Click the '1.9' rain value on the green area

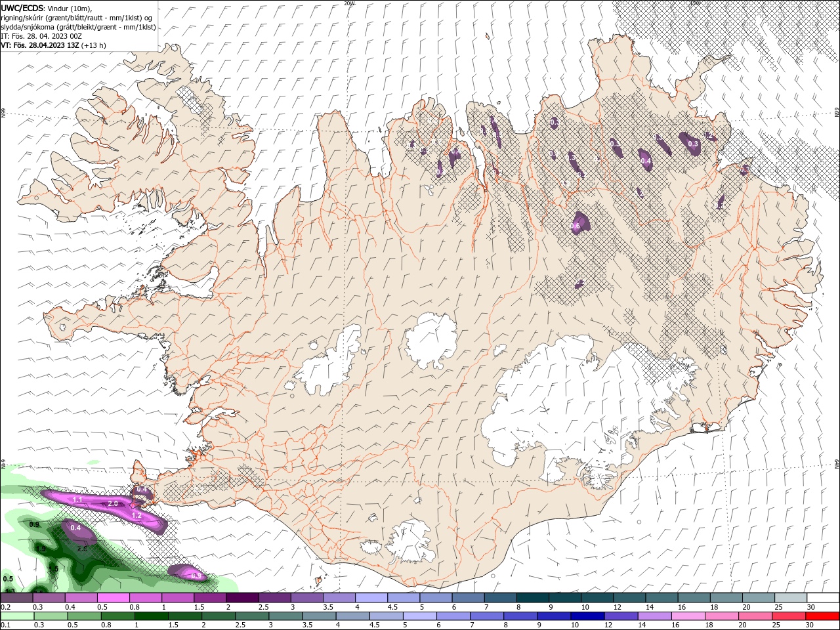pos(41,549)
